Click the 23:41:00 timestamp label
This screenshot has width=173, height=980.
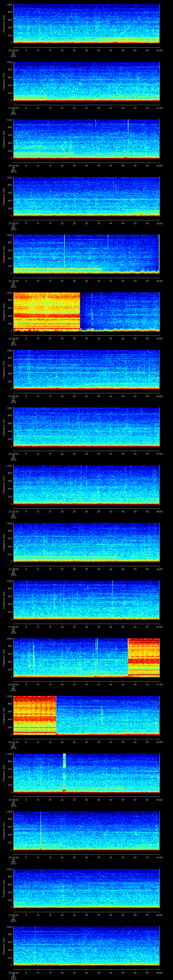(13, 742)
